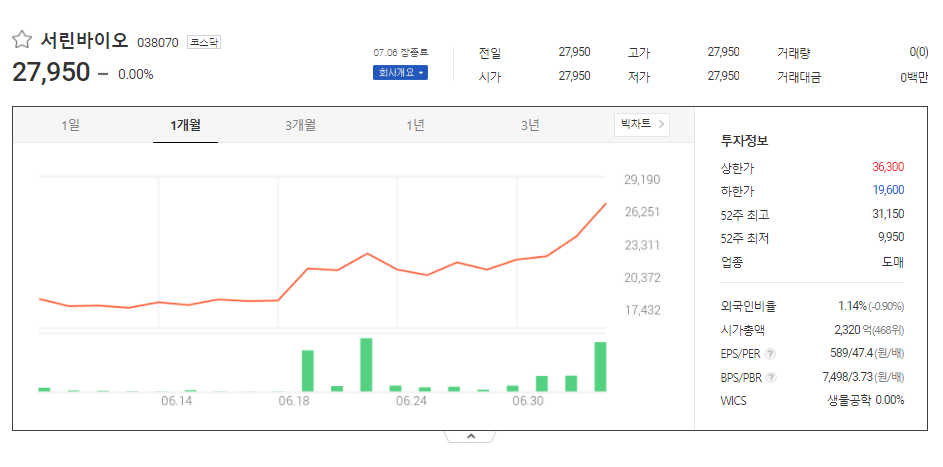The height and width of the screenshot is (467, 943).
Task: Click the 상한가 value 36,300
Action: tap(888, 167)
